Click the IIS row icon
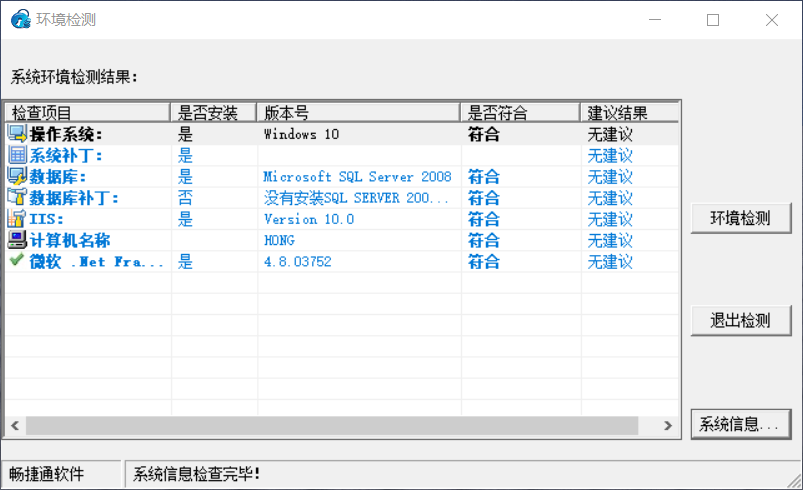This screenshot has height=490, width=803. 16,219
